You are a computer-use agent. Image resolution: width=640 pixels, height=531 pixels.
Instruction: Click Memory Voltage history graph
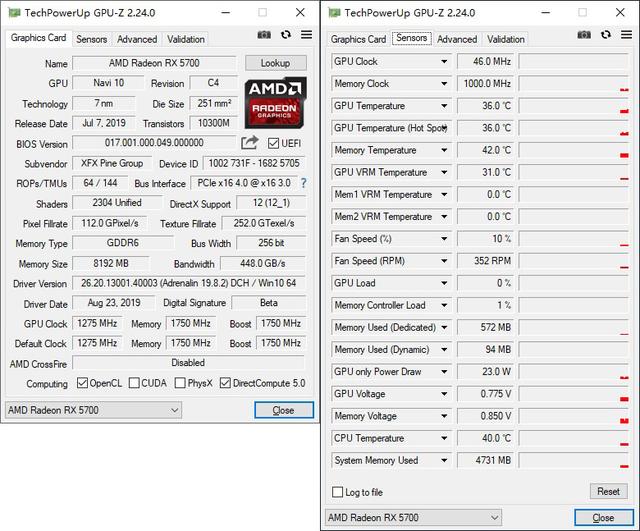[573, 416]
